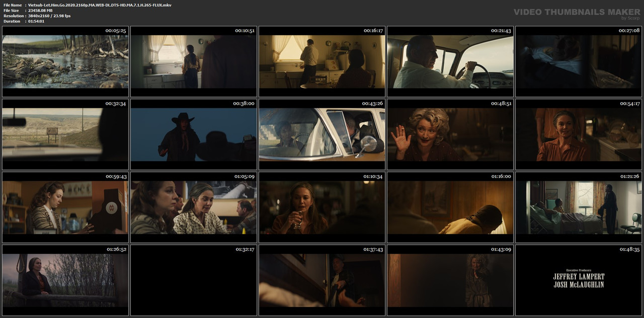Select the thumbnail at 00:27:08

[x=579, y=61]
